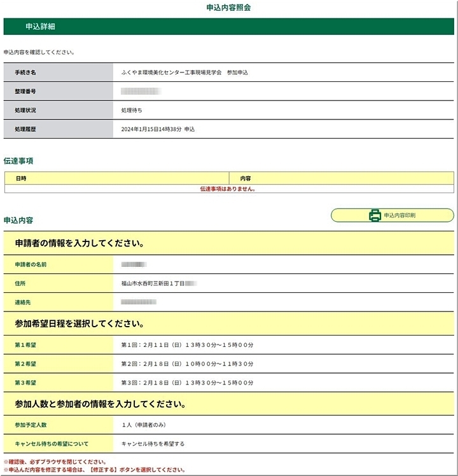Click the 申込内容照会 page title
Screen dimensions: 458x476
[229, 8]
